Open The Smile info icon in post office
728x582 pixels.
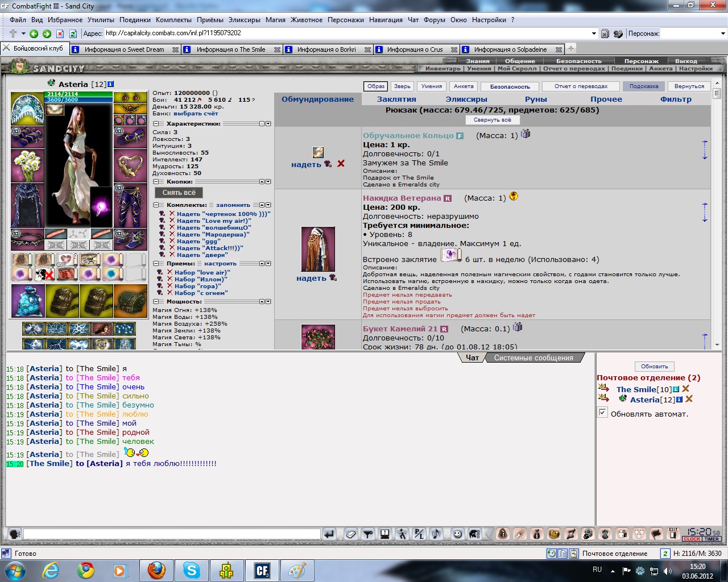(x=676, y=389)
